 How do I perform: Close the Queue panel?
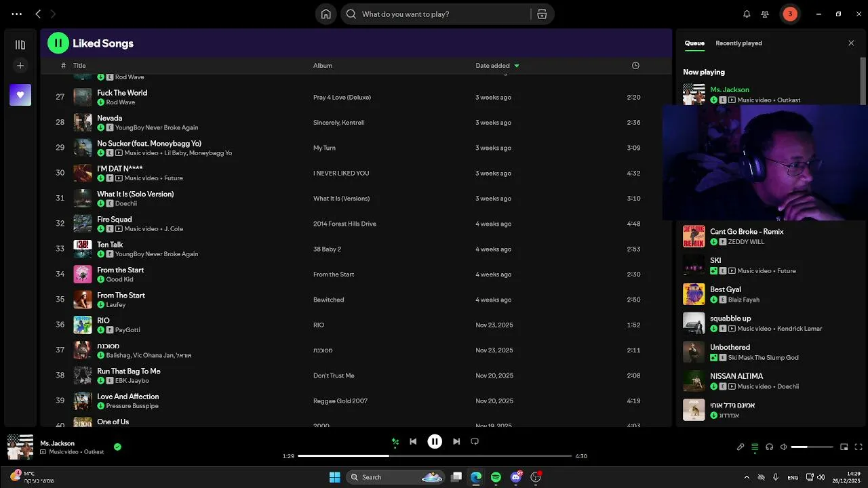coord(851,43)
